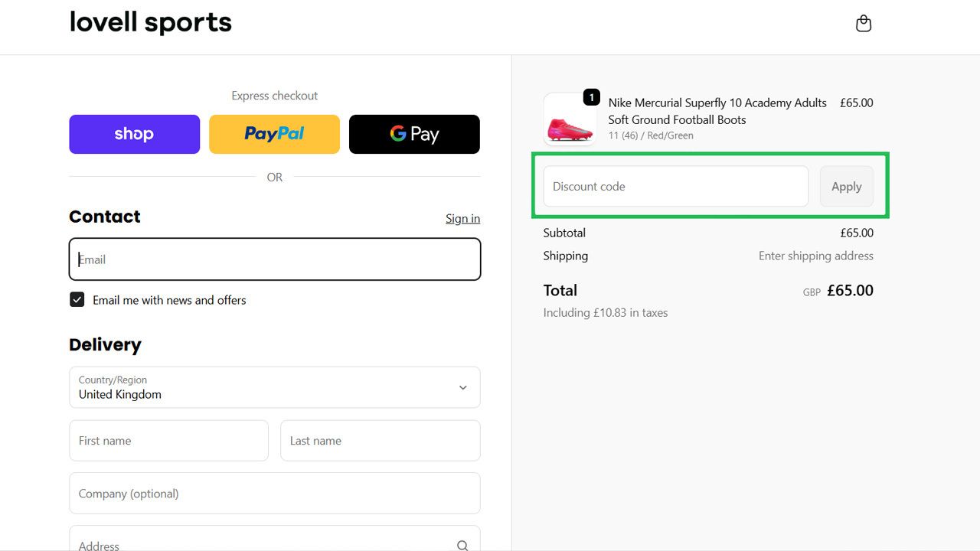Click the search icon in the Address field

(x=462, y=544)
